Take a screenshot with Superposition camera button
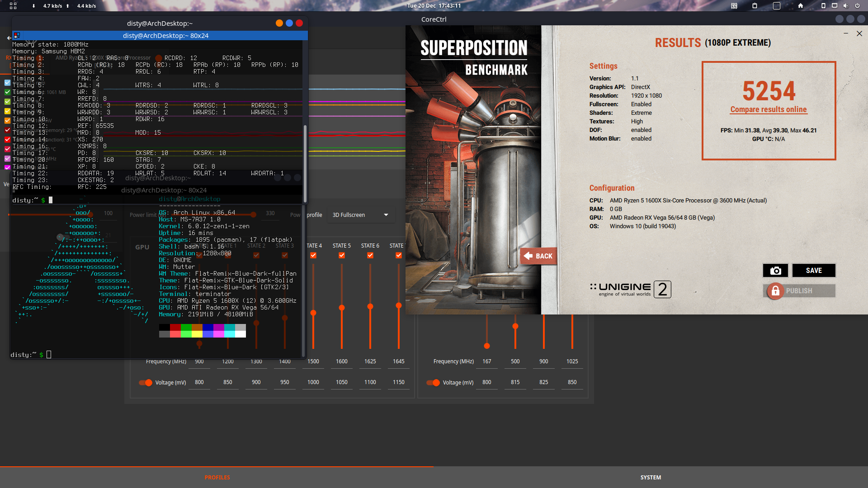The width and height of the screenshot is (868, 488). pyautogui.click(x=775, y=270)
